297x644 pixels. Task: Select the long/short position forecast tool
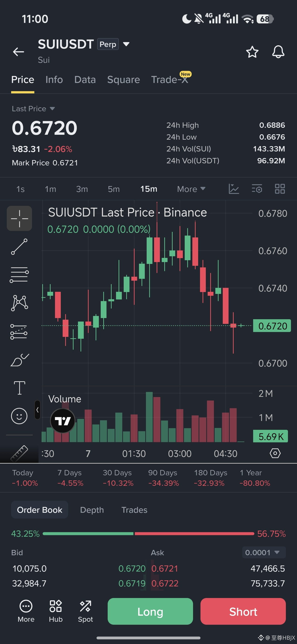(x=19, y=332)
